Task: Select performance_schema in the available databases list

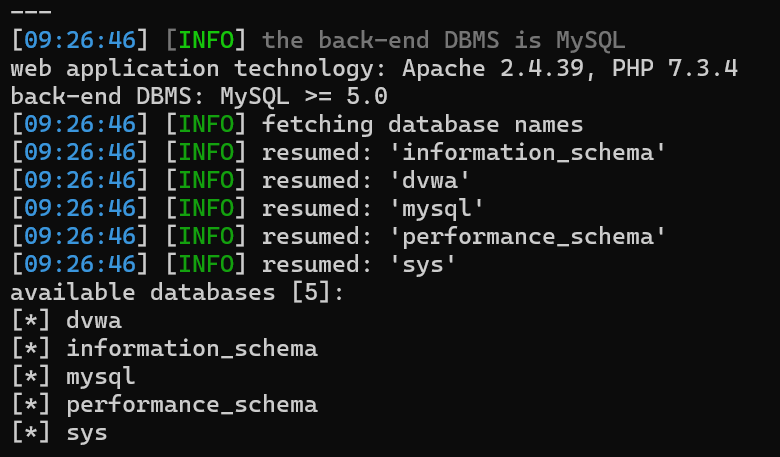Action: pyautogui.click(x=191, y=405)
